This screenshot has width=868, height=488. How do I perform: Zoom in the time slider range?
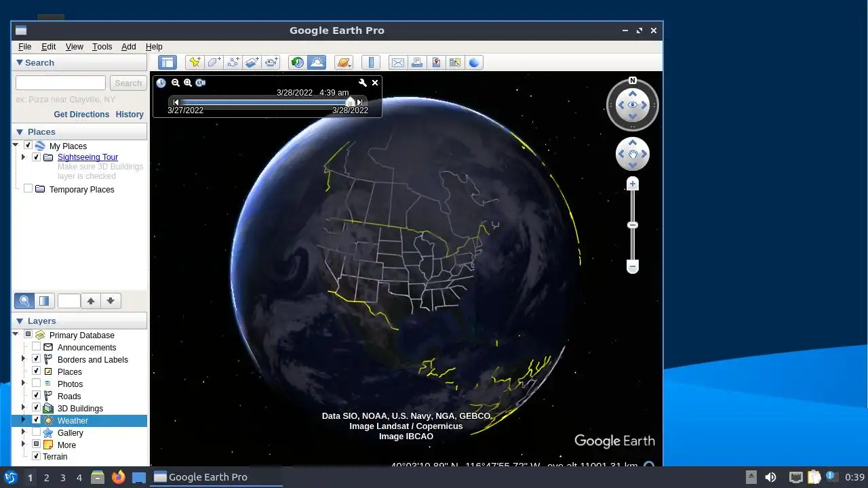tap(188, 83)
